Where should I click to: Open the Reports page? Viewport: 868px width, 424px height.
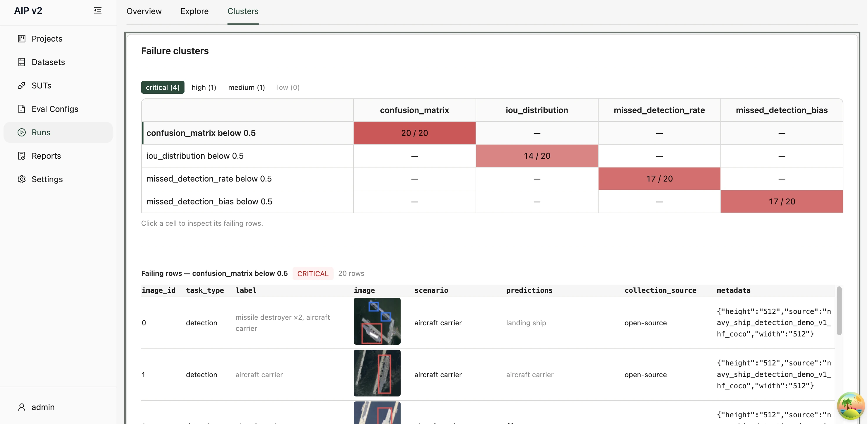(x=47, y=156)
